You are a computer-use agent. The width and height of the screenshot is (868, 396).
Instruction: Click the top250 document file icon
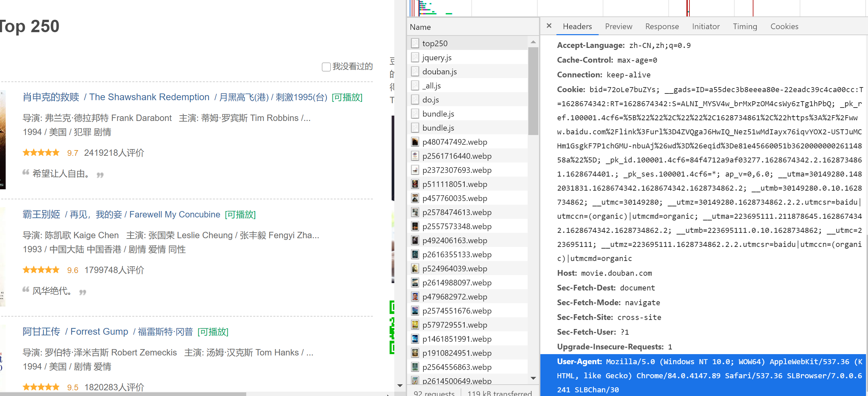(415, 44)
